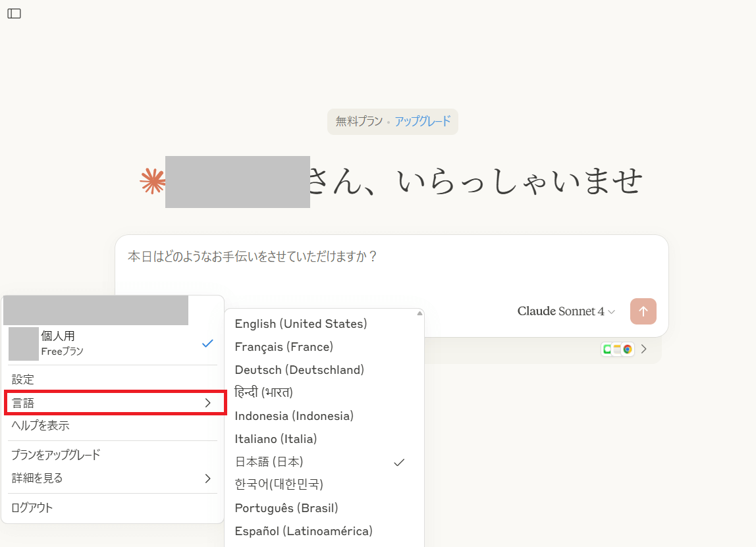The width and height of the screenshot is (756, 547).
Task: Click the checkmark next to 日本語
Action: [x=399, y=463]
